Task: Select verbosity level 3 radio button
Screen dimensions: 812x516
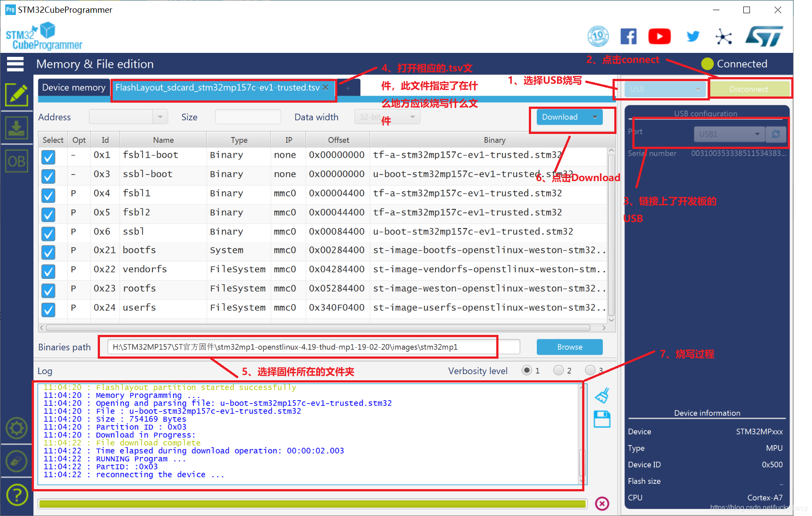Action: point(590,370)
